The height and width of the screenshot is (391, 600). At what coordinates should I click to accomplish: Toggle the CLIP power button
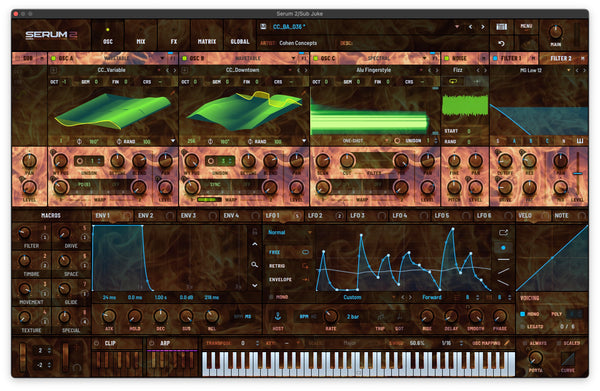tap(96, 343)
